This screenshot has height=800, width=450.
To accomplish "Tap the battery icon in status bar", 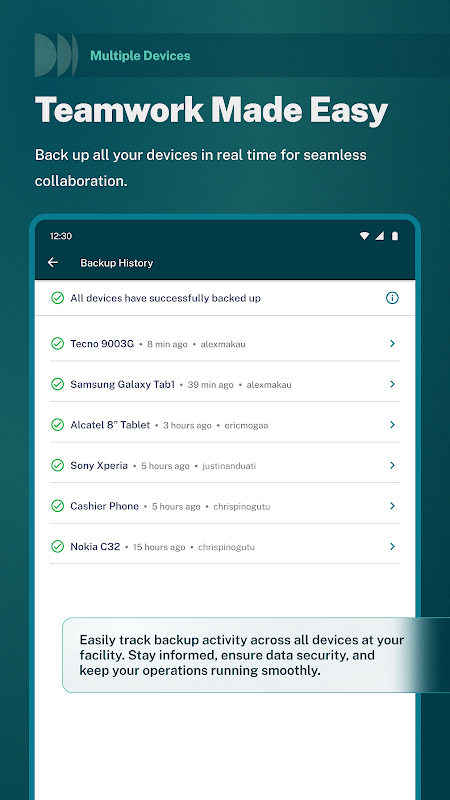I will 394,236.
